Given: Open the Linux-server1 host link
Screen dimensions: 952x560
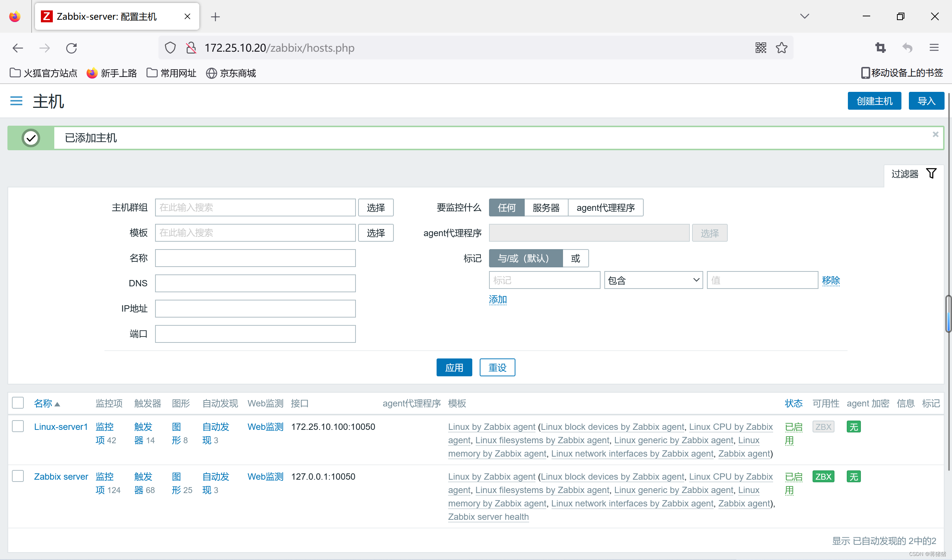Looking at the screenshot, I should tap(61, 427).
